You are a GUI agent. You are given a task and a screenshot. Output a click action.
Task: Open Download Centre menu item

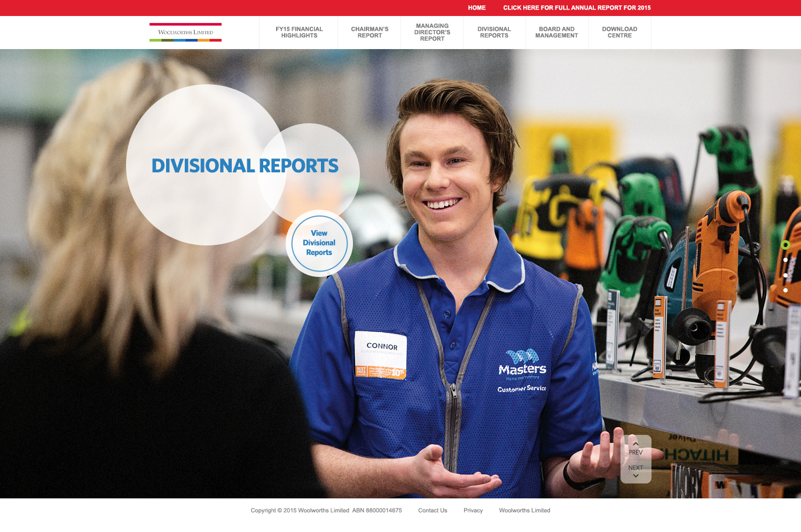pyautogui.click(x=619, y=33)
